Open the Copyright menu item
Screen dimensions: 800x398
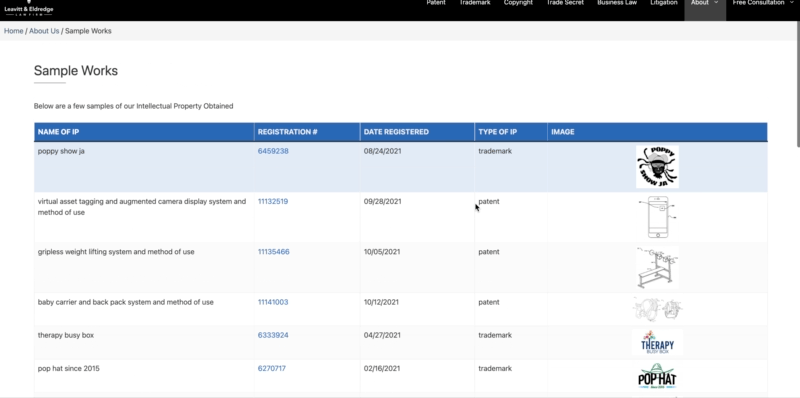tap(518, 3)
